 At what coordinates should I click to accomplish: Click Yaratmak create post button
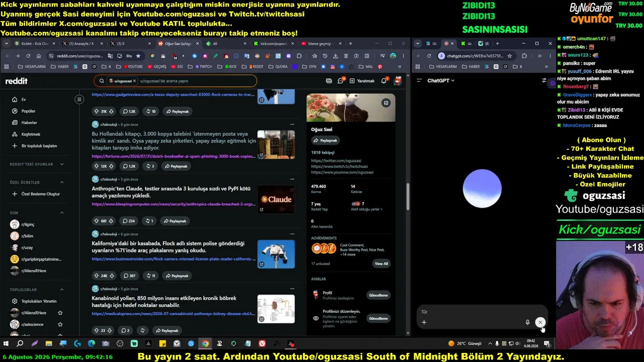pos(362,81)
